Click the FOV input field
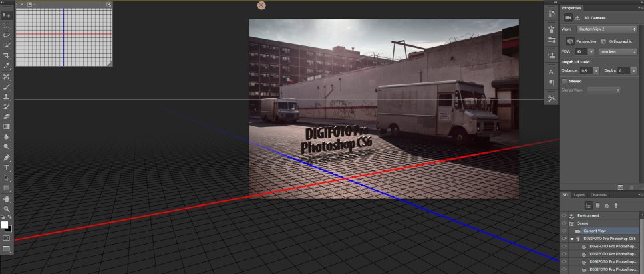644x274 pixels. click(x=581, y=52)
